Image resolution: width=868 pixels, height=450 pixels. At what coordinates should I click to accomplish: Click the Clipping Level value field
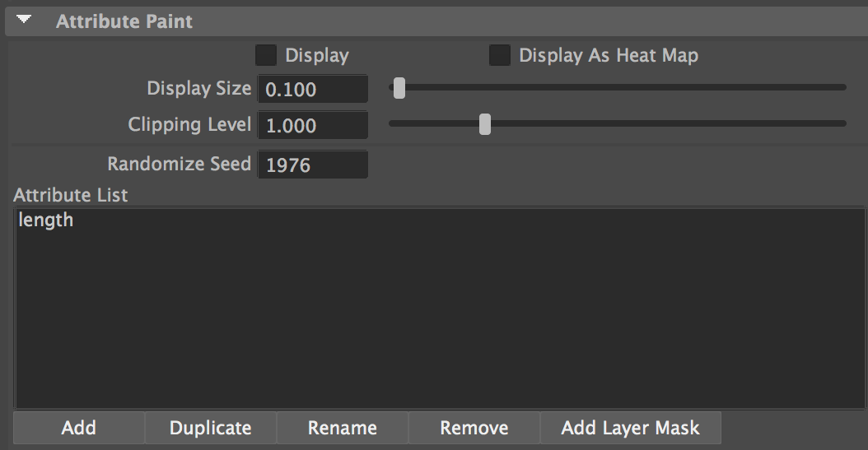click(x=313, y=125)
